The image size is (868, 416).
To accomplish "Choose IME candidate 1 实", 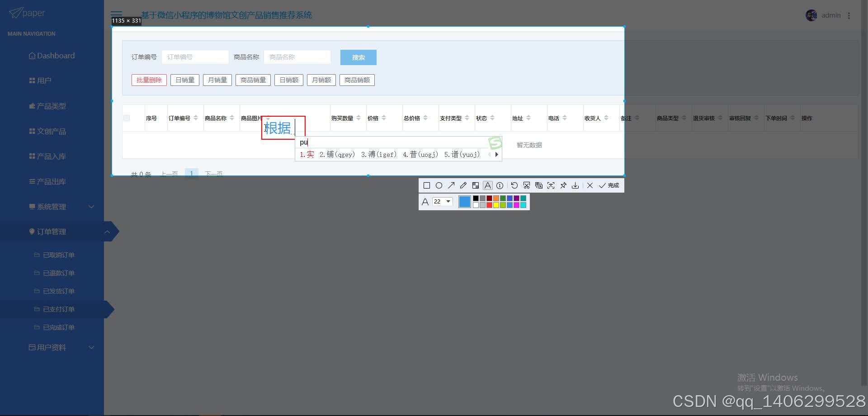I will 307,155.
